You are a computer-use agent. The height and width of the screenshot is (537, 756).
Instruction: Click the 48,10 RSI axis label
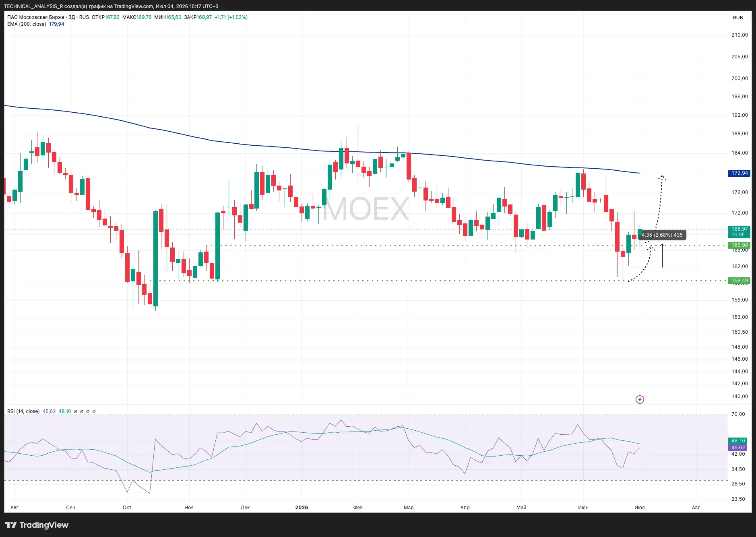pos(738,441)
